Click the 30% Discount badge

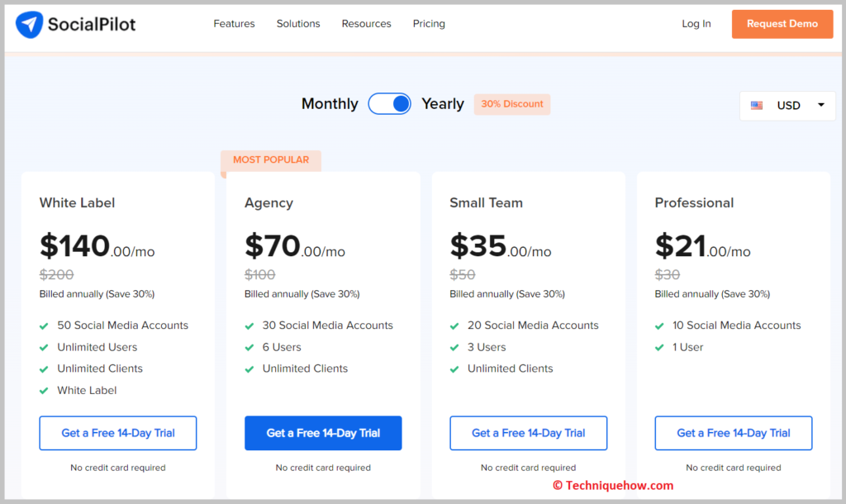pyautogui.click(x=512, y=104)
